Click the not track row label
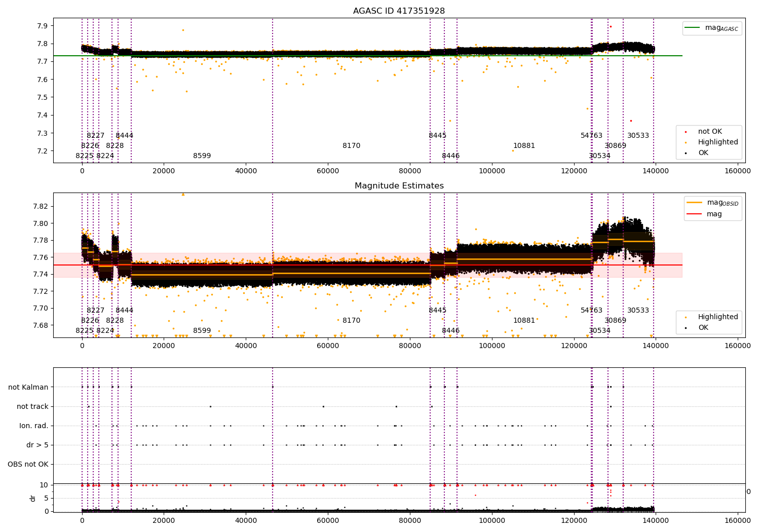 [32, 406]
